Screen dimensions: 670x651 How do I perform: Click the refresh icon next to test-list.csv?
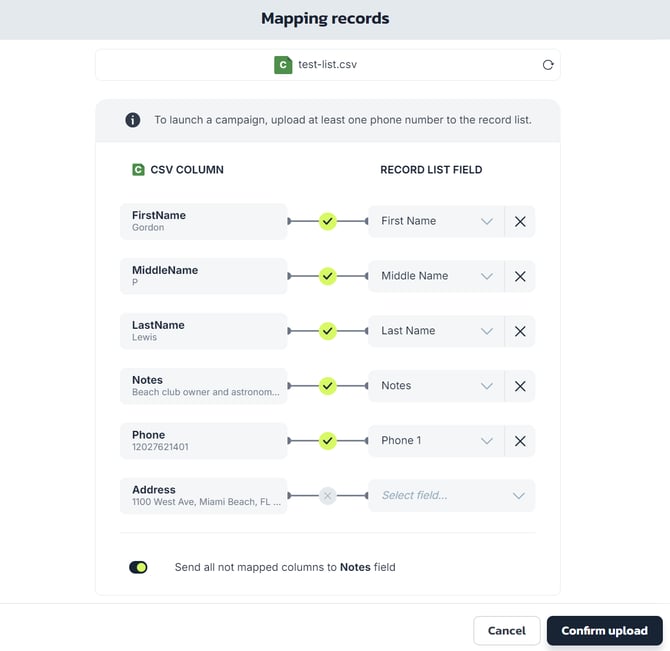[548, 65]
